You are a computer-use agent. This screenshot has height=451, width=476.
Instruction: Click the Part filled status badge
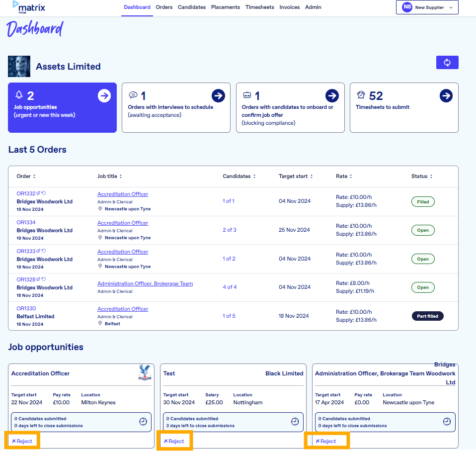tap(427, 316)
